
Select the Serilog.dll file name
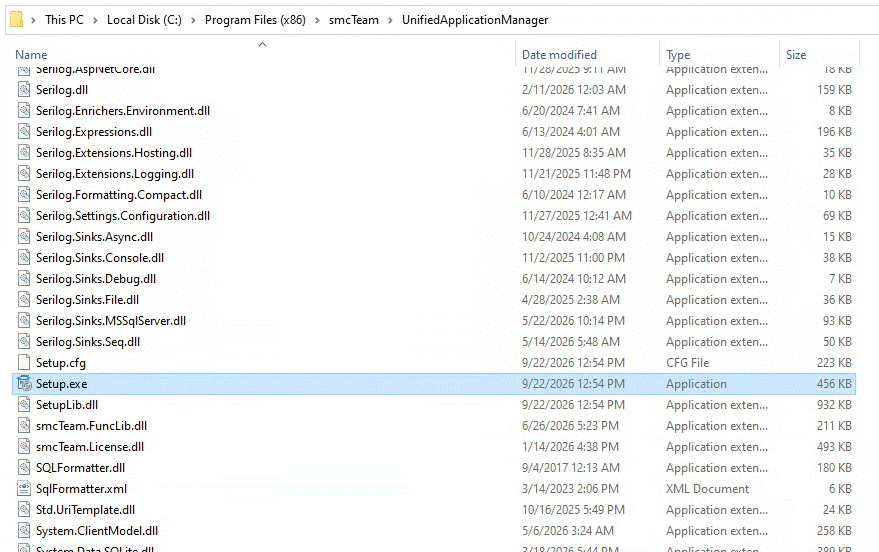62,90
